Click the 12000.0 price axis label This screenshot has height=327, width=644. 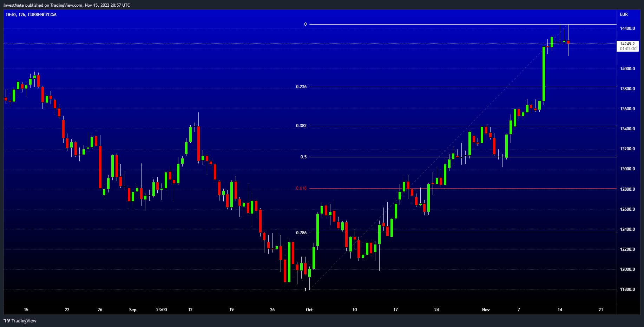[x=627, y=269]
